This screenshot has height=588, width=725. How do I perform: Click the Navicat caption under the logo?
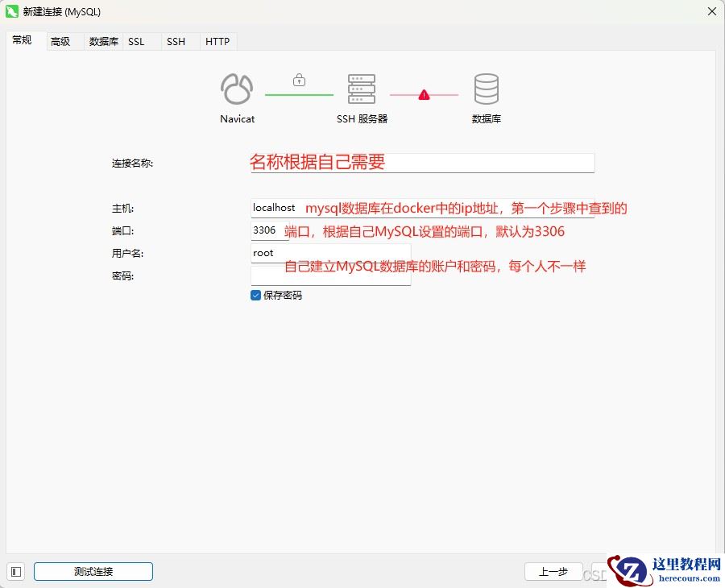point(237,118)
